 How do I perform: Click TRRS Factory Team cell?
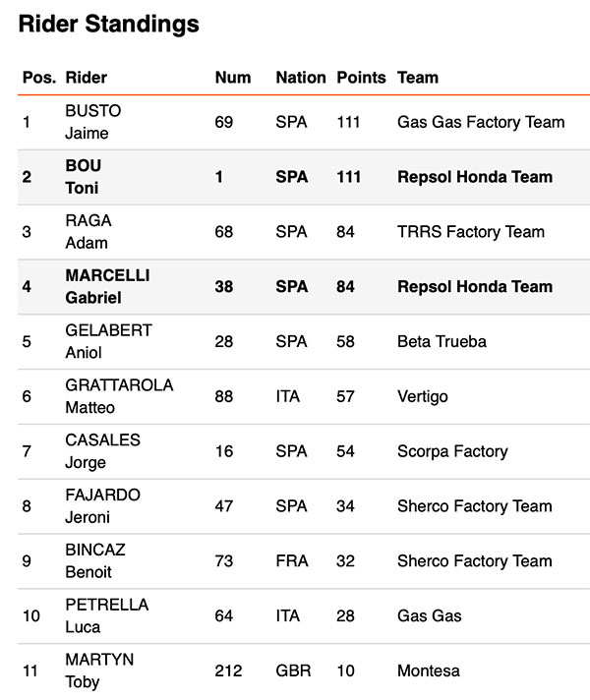click(471, 232)
